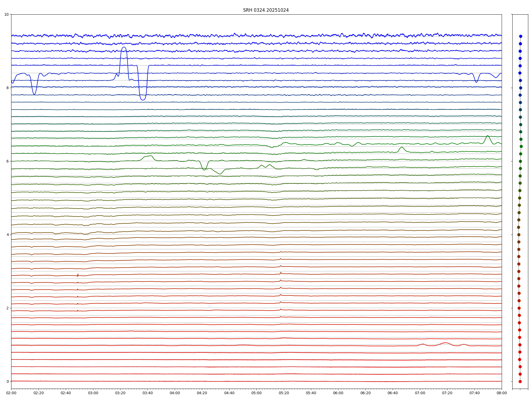Click the 08:00 time axis label
Screen dimensions: 532x399
click(x=502, y=393)
